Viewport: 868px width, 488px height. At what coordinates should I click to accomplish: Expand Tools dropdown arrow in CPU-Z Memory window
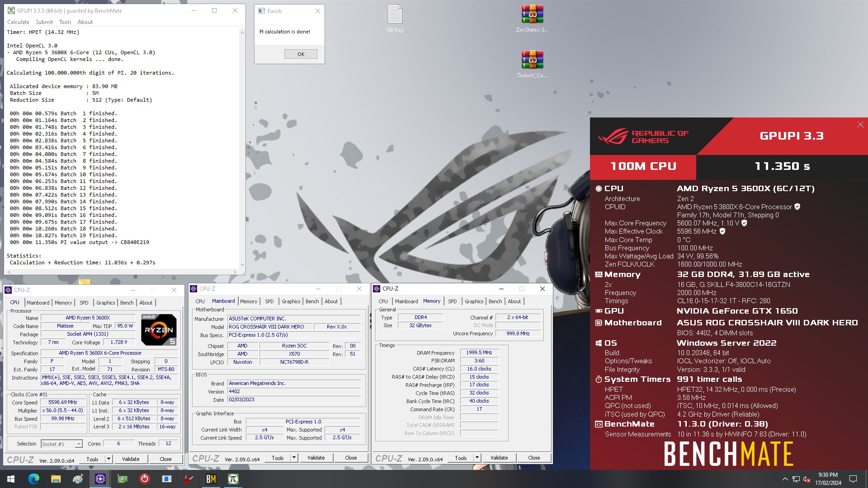[477, 458]
